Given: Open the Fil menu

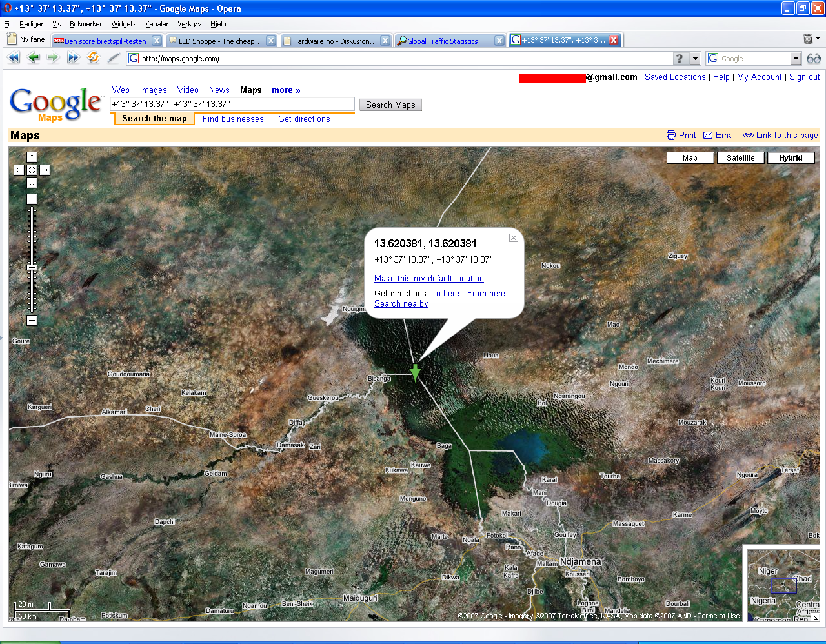Looking at the screenshot, I should point(8,24).
